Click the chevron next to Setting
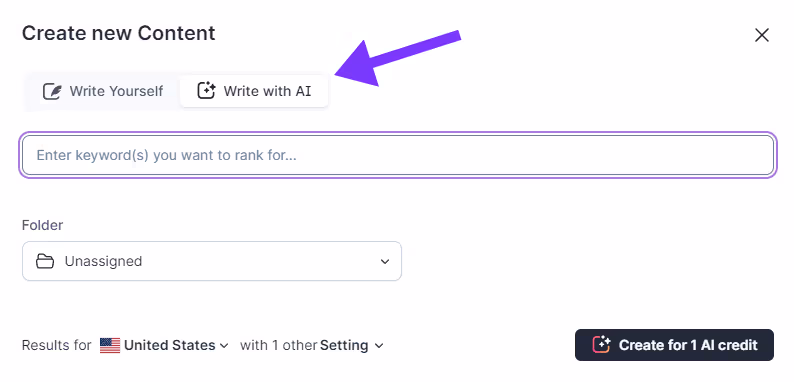 point(379,346)
